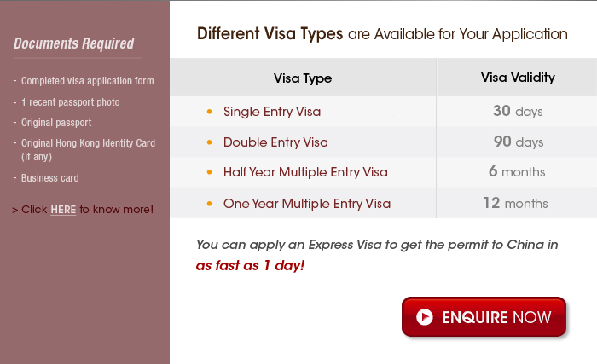Click the 30 days validity cell

coord(518,111)
